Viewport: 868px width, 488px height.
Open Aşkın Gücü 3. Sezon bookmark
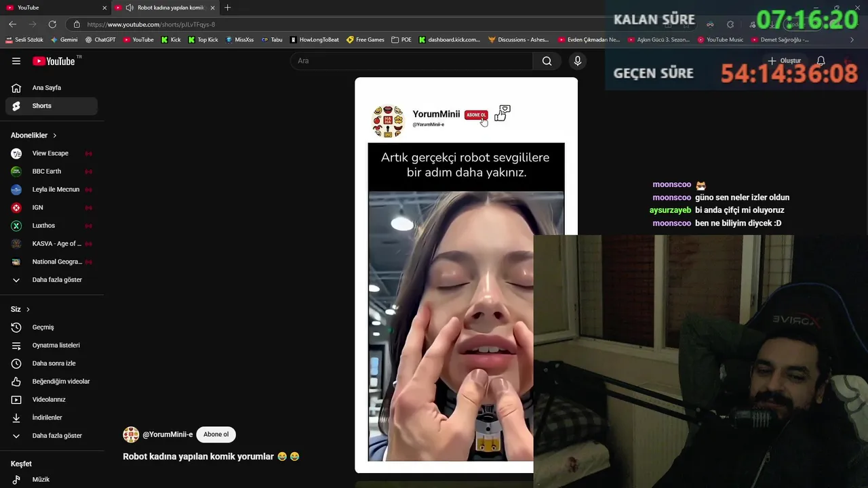pos(658,40)
